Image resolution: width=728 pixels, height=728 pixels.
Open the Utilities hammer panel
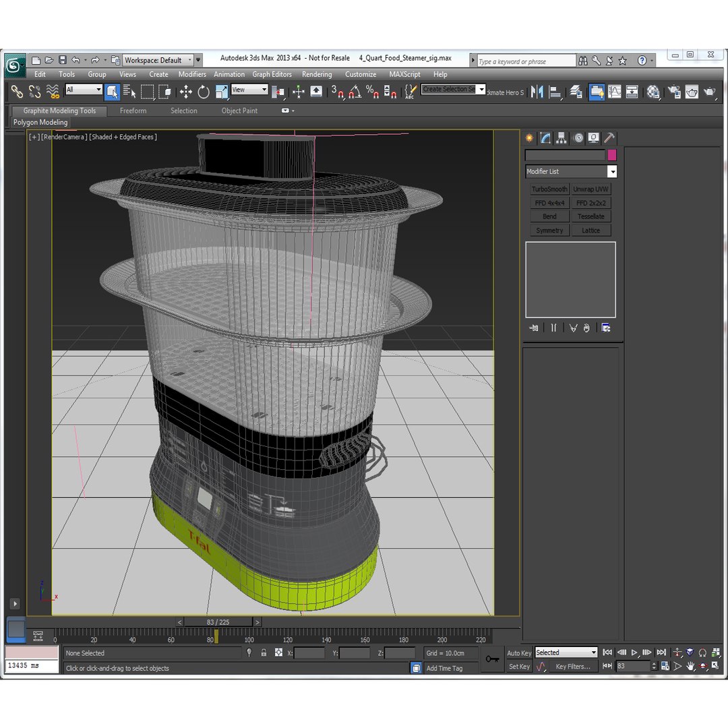click(x=609, y=138)
